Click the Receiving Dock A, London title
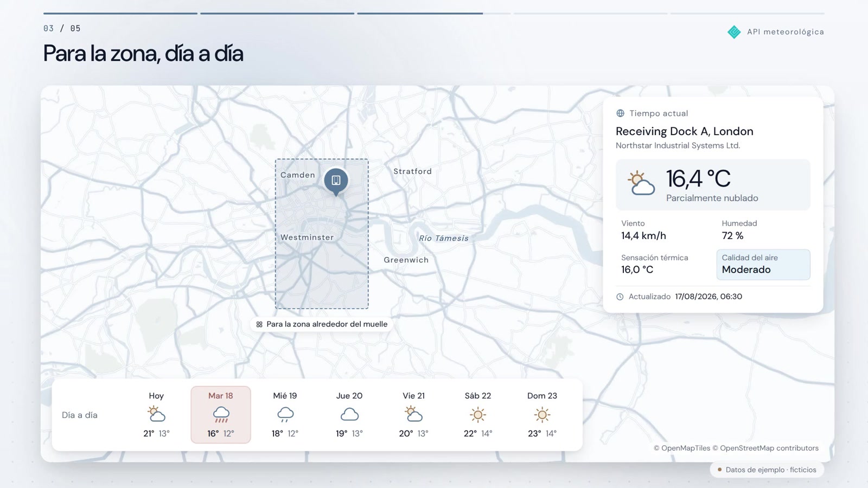Screen dimensions: 868x488 (x=685, y=131)
